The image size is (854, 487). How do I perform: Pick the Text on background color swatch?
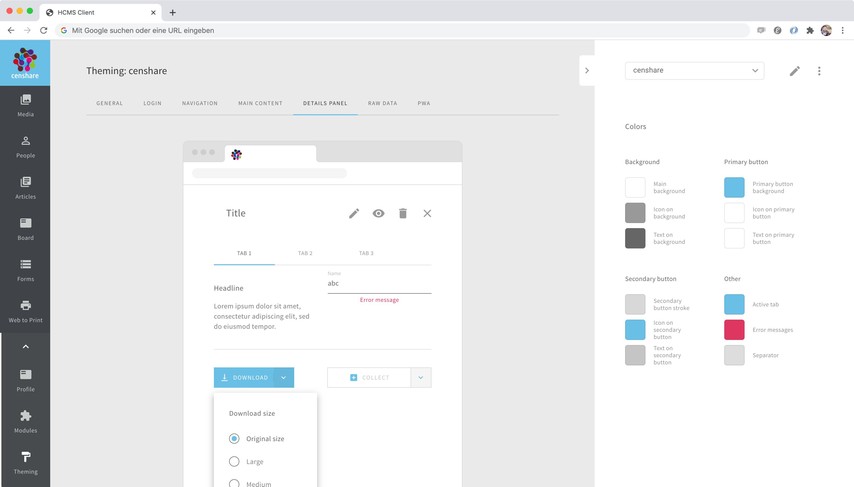635,239
